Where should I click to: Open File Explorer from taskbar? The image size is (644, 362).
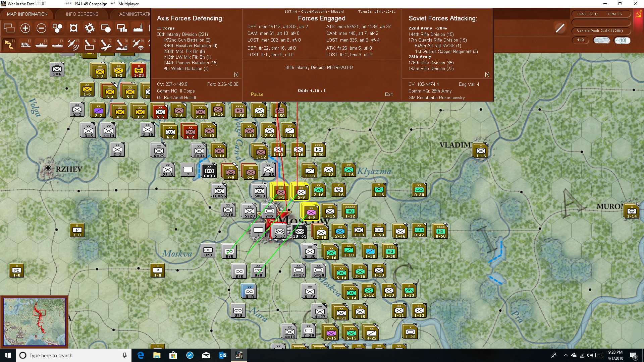(157, 355)
